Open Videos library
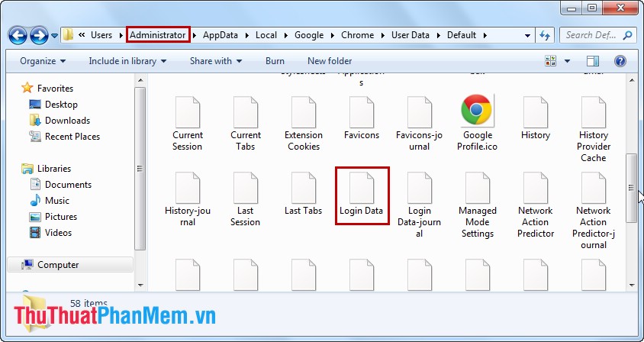This screenshot has height=342, width=644. click(58, 233)
